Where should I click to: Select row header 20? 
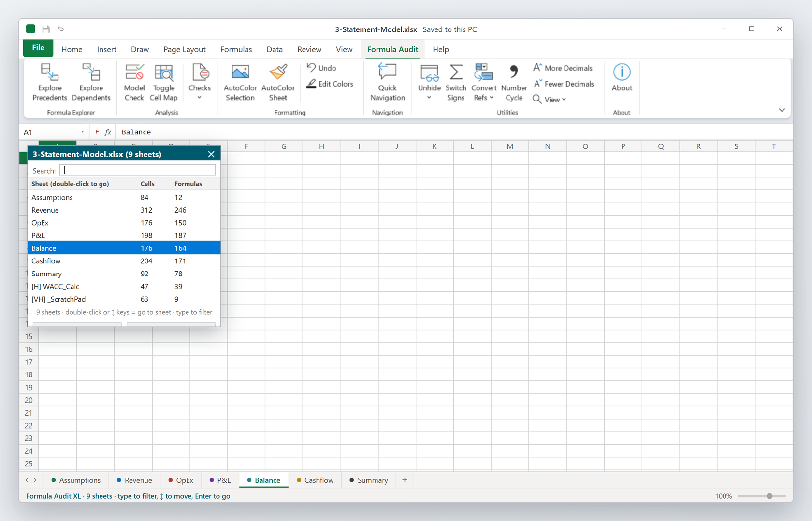tap(29, 400)
